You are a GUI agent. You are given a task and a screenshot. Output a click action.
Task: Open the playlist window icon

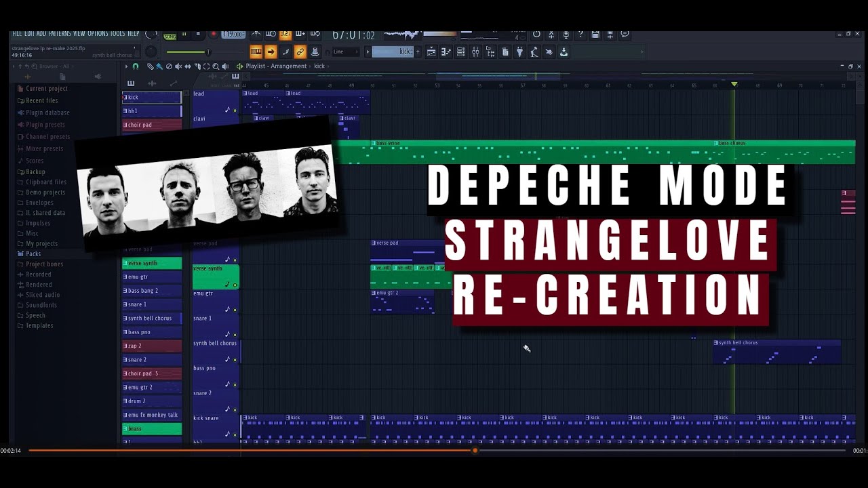click(431, 52)
